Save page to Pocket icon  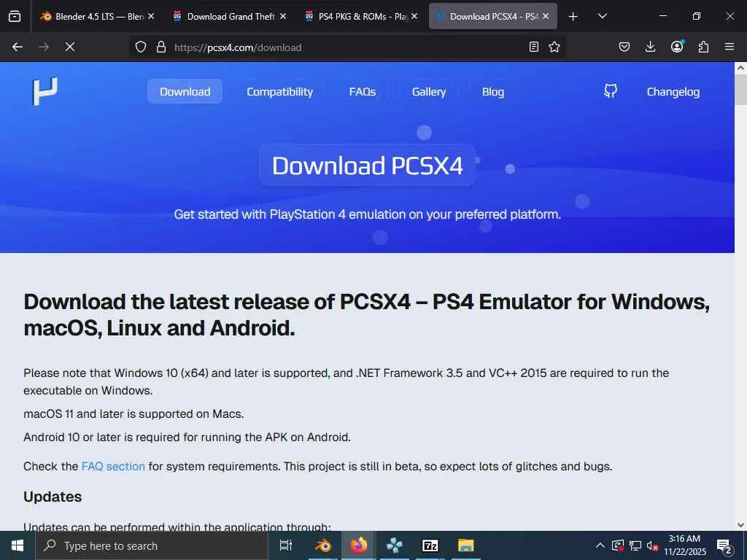coord(624,47)
